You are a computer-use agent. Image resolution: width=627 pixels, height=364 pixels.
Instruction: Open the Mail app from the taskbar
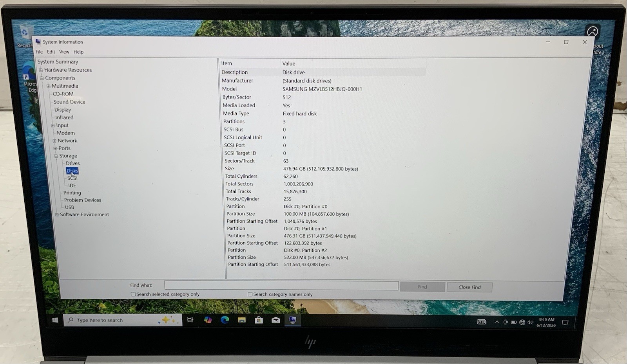[x=276, y=320]
